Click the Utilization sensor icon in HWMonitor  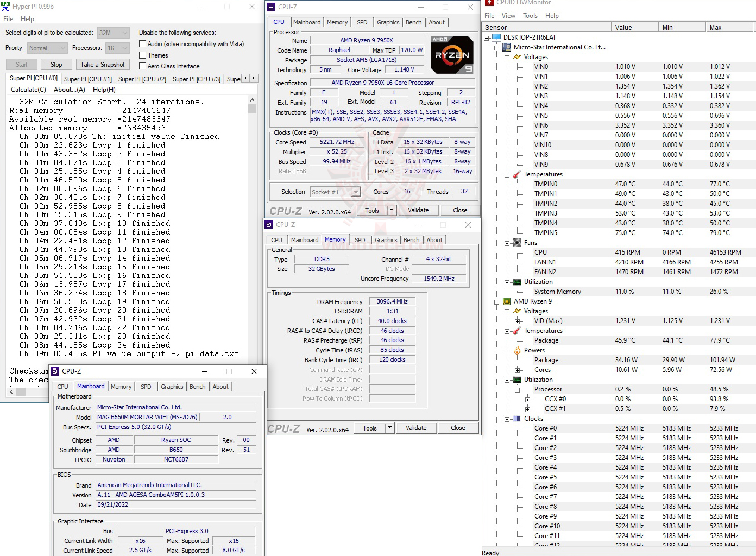click(516, 282)
